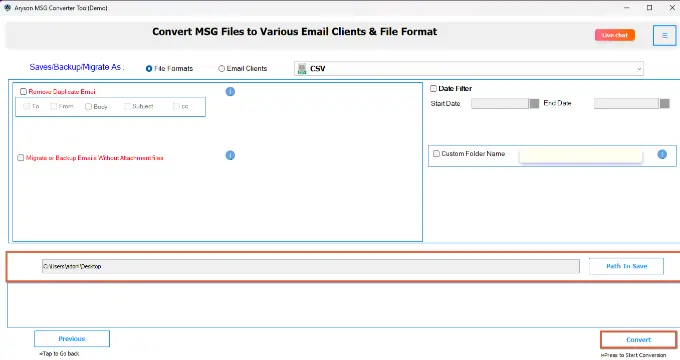This screenshot has width=680, height=360.
Task: Click the destination path field
Action: (x=311, y=266)
